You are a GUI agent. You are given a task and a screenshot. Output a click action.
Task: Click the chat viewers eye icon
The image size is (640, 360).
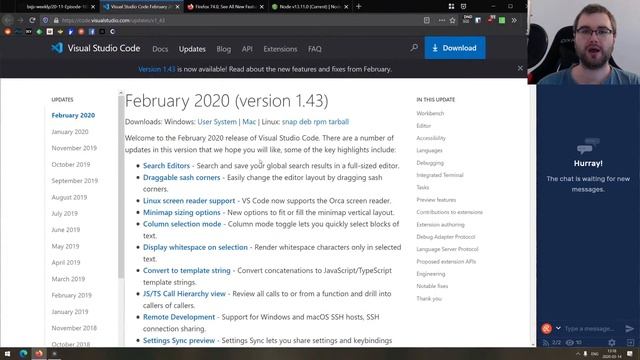coord(570,342)
